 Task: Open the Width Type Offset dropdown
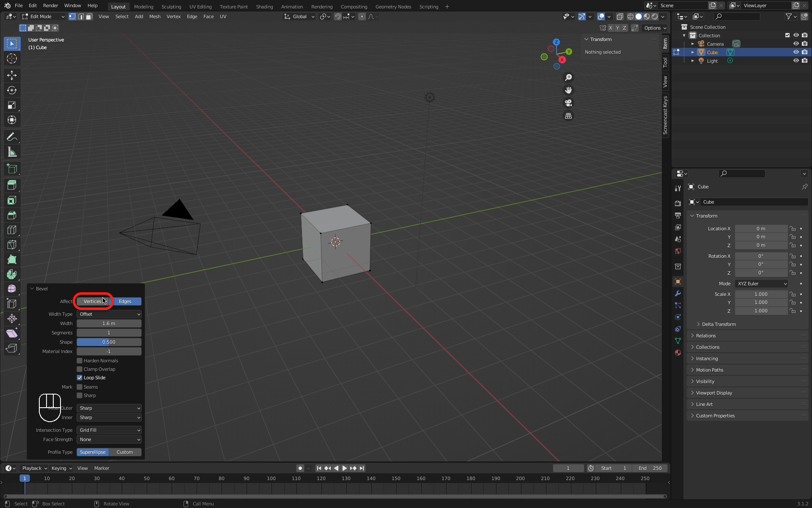109,314
